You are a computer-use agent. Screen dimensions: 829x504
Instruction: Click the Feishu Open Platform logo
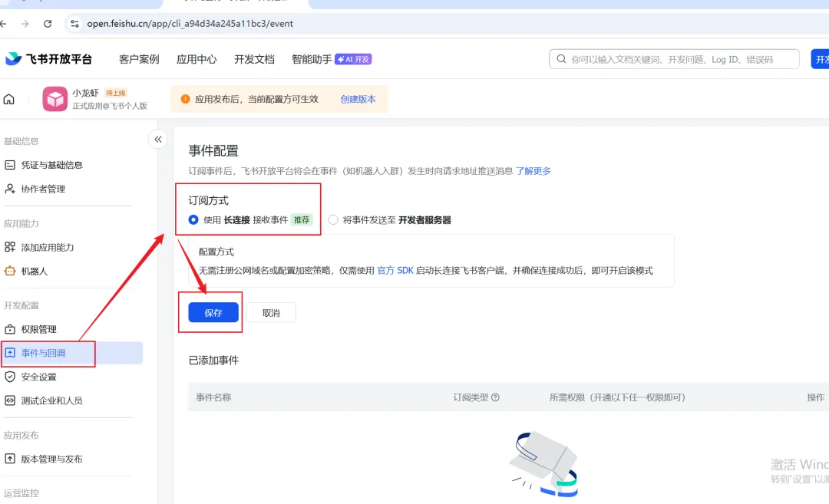(48, 59)
